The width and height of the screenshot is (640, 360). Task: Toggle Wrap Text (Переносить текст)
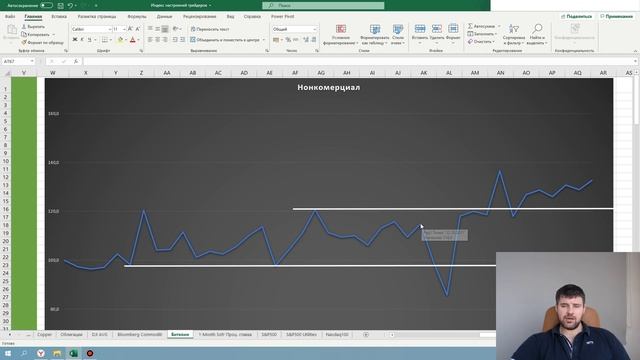click(210, 29)
